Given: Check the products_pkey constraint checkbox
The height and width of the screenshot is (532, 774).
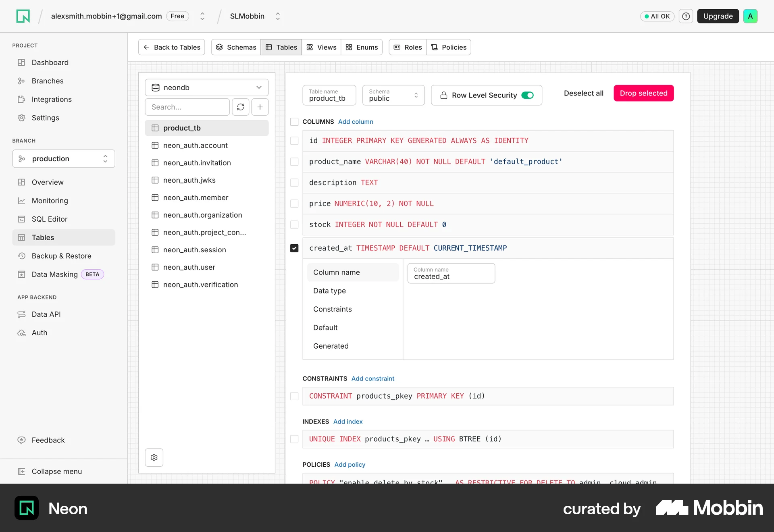Looking at the screenshot, I should click(x=294, y=396).
